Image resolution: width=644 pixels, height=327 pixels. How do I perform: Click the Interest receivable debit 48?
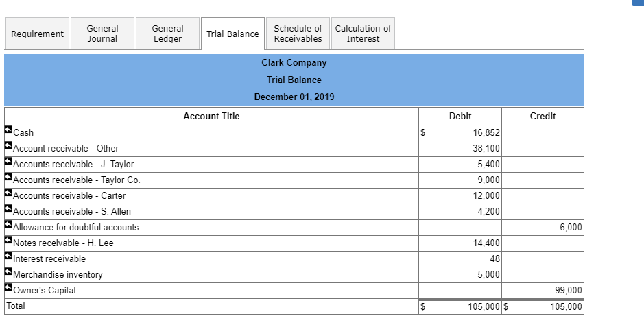click(495, 258)
